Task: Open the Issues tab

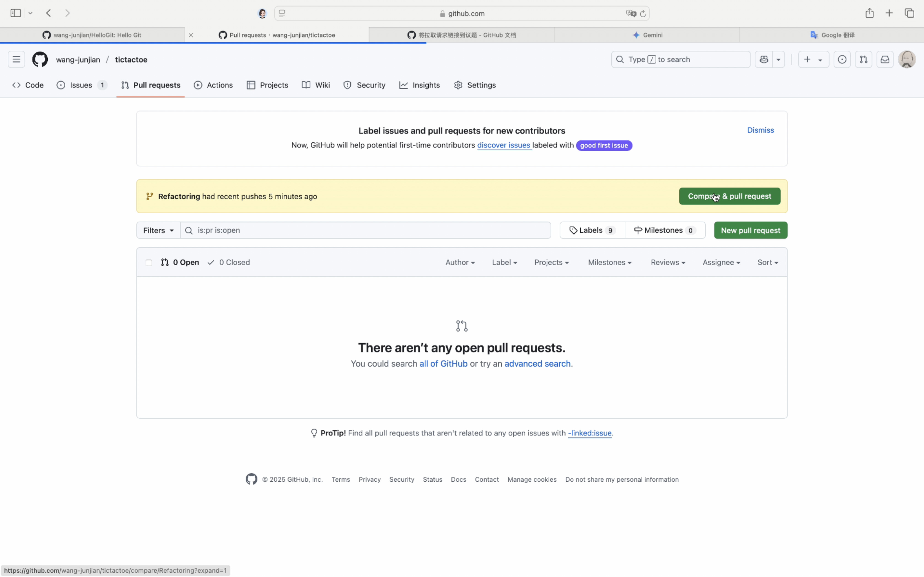Action: (81, 85)
